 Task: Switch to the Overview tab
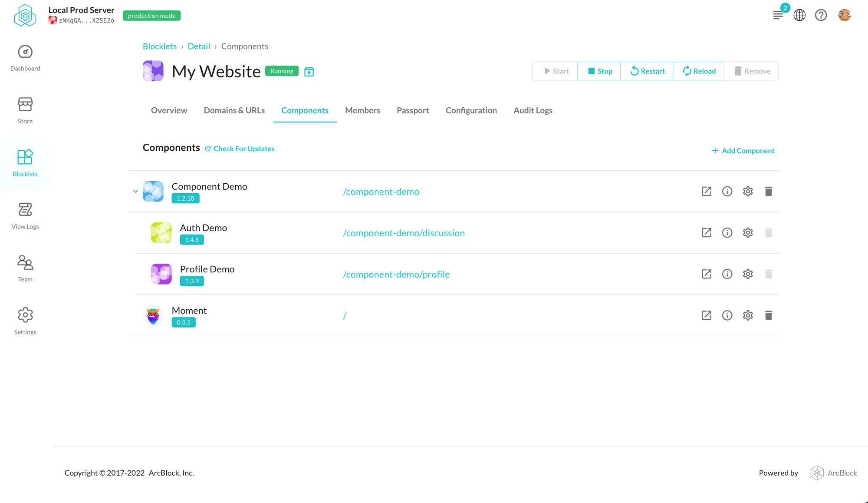[169, 109]
